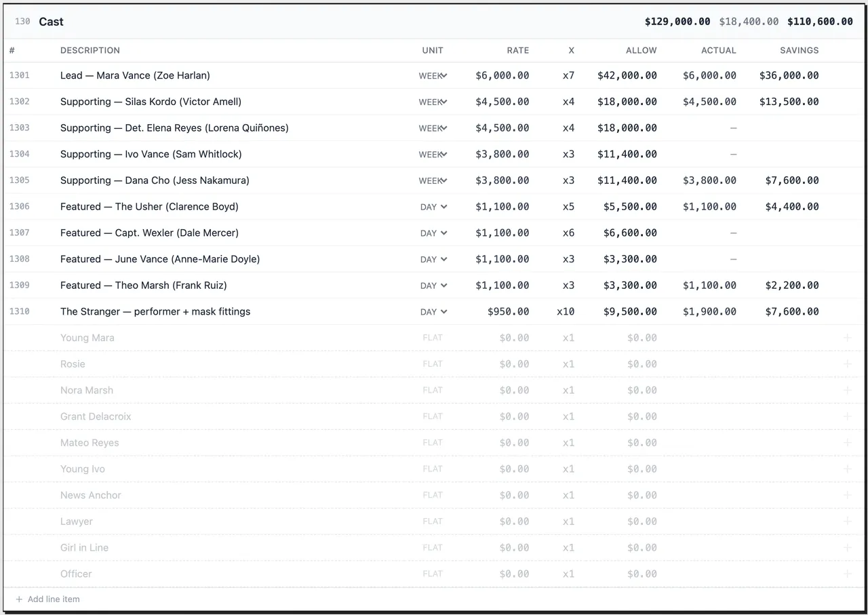
Task: Click the $42,000.00 allow amount
Action: (627, 75)
